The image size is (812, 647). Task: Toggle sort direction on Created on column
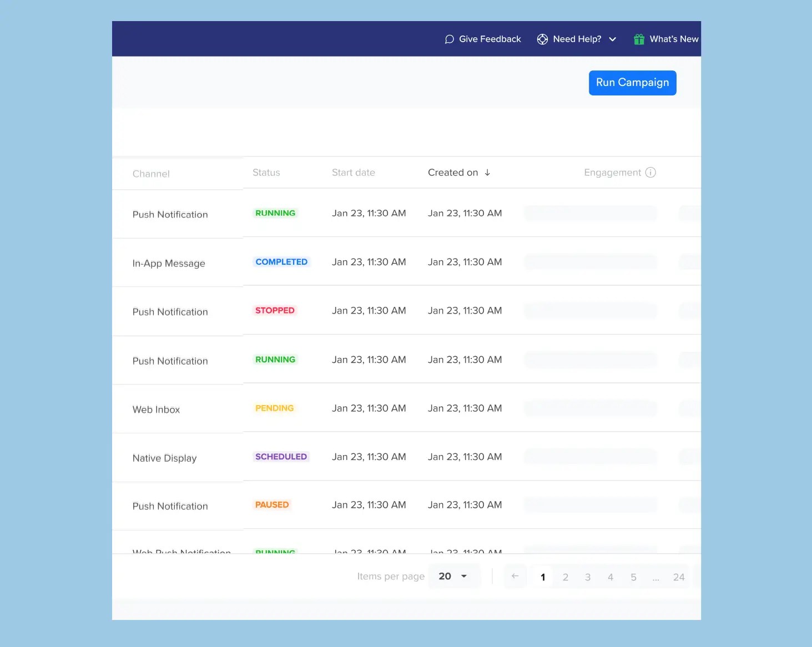click(488, 173)
